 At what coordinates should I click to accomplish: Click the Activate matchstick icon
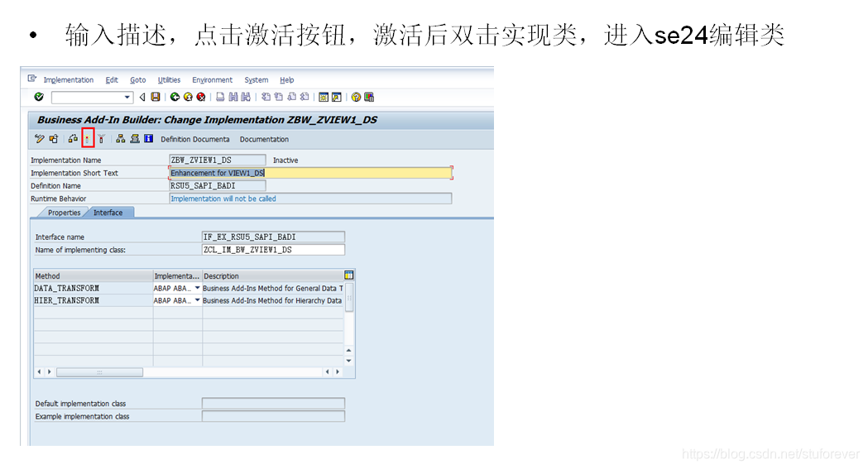click(88, 138)
